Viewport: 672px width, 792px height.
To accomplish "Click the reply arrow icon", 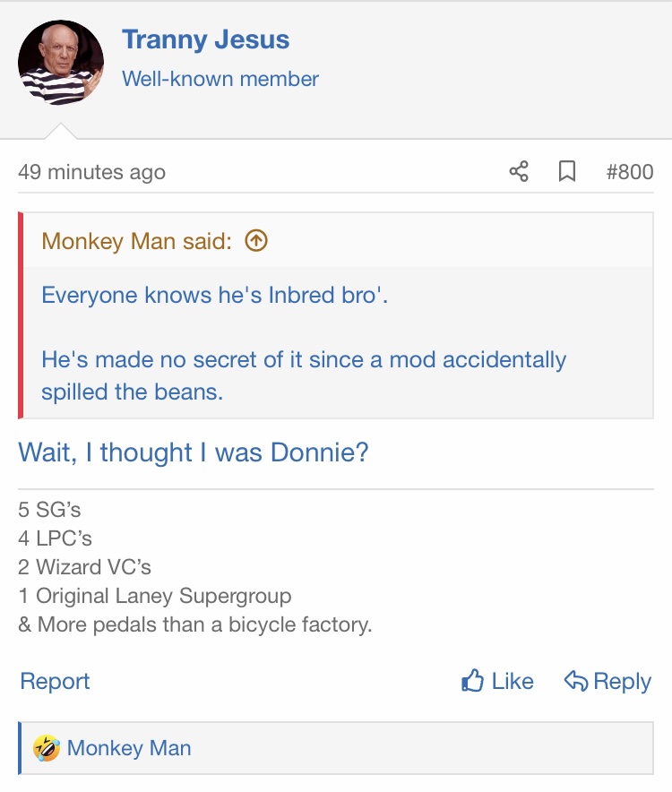I will pos(575,682).
